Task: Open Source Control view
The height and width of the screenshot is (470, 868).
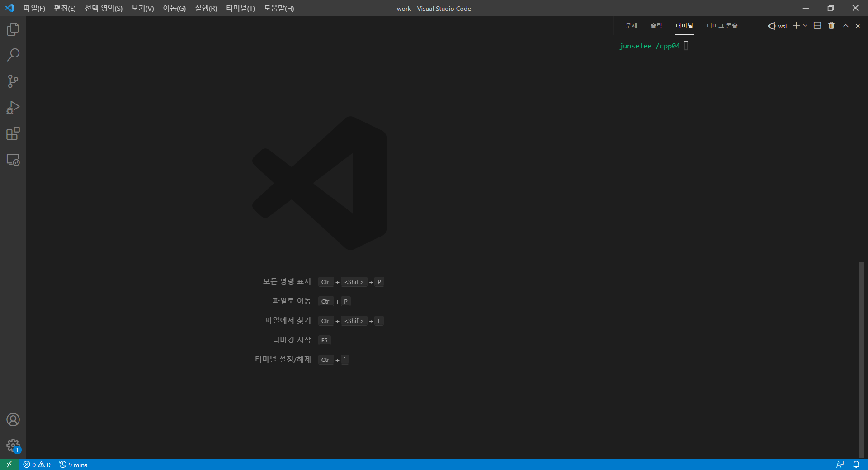Action: point(13,81)
